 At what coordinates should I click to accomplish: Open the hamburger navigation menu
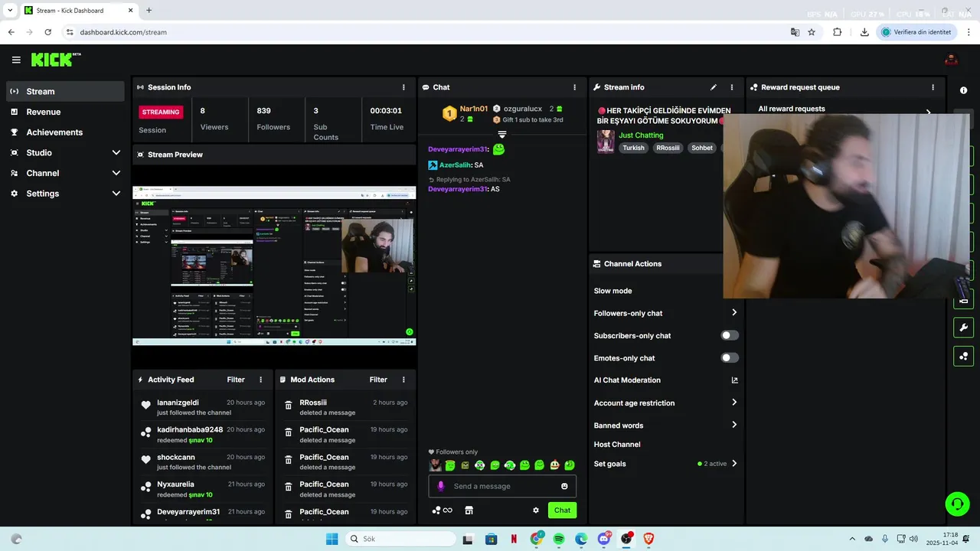point(16,60)
